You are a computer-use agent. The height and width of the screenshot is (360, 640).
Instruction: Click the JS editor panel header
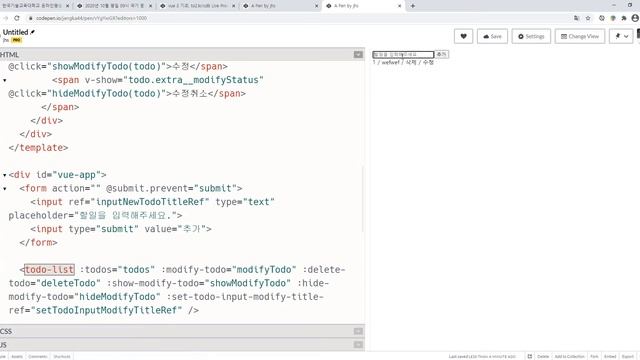(182, 344)
